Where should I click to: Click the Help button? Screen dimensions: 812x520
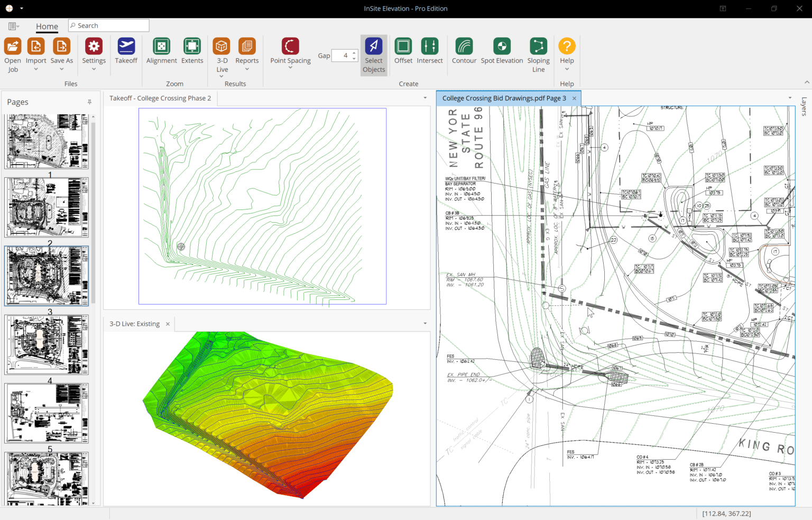(x=566, y=50)
